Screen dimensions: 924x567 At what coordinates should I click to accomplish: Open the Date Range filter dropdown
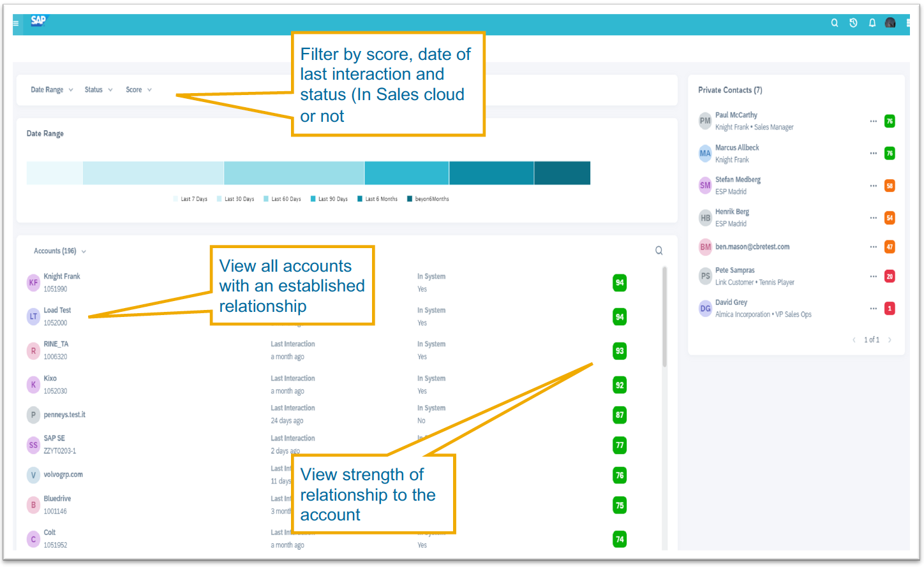point(51,90)
